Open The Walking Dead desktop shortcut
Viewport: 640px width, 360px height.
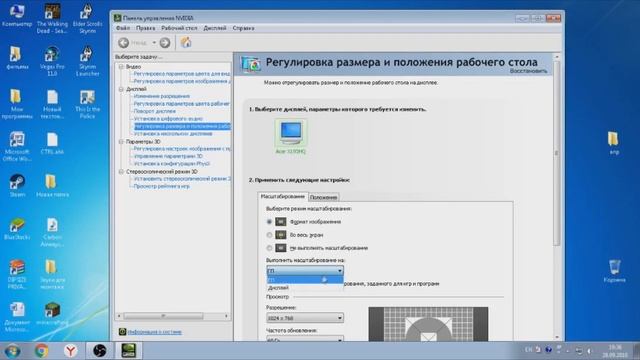click(52, 18)
